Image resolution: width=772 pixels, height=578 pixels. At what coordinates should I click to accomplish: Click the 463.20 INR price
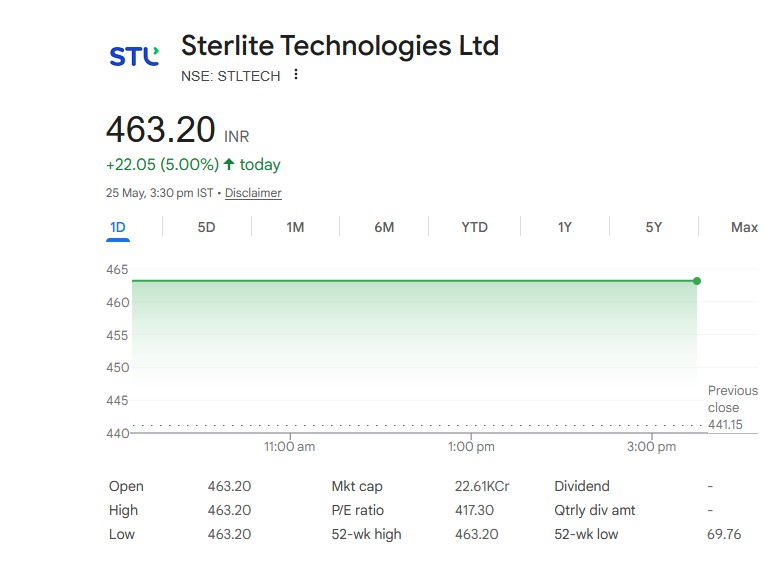pos(178,130)
